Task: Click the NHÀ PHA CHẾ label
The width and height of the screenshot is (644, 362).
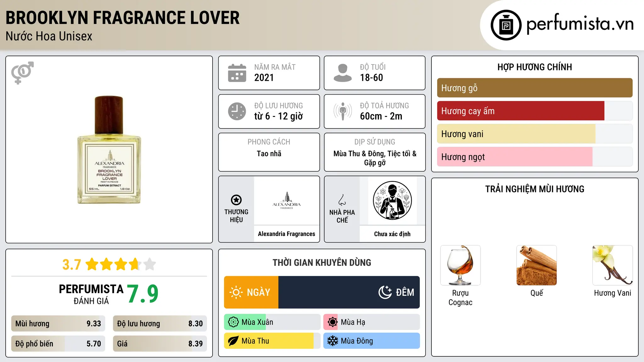Action: coord(342,216)
